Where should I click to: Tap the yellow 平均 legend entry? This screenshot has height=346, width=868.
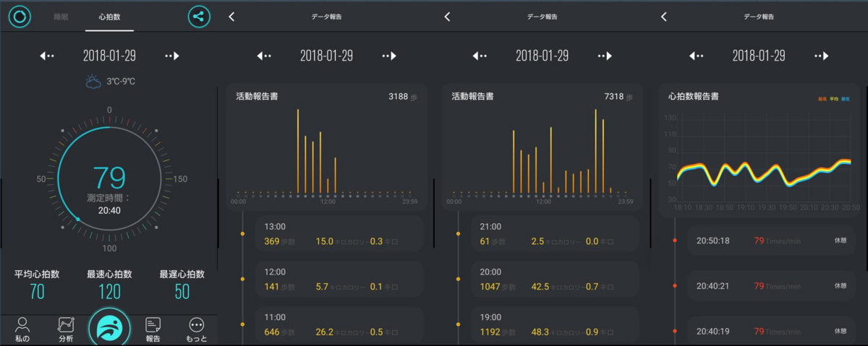833,98
